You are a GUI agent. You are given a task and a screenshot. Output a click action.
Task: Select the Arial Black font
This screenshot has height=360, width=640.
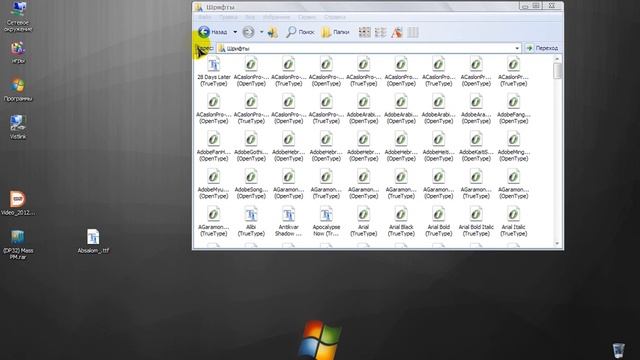click(x=401, y=222)
